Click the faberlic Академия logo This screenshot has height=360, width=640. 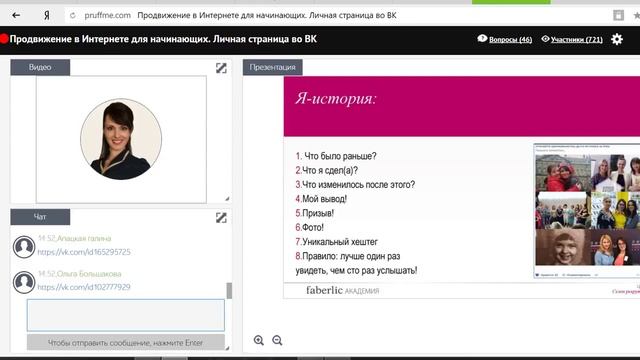342,290
